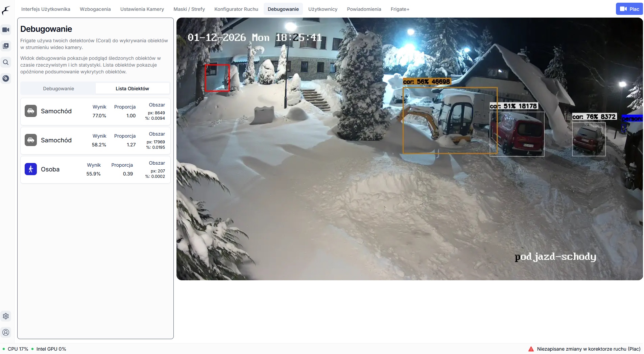Open the Maski / Strefy tab
Image resolution: width=644 pixels, height=354 pixels.
coord(189,9)
